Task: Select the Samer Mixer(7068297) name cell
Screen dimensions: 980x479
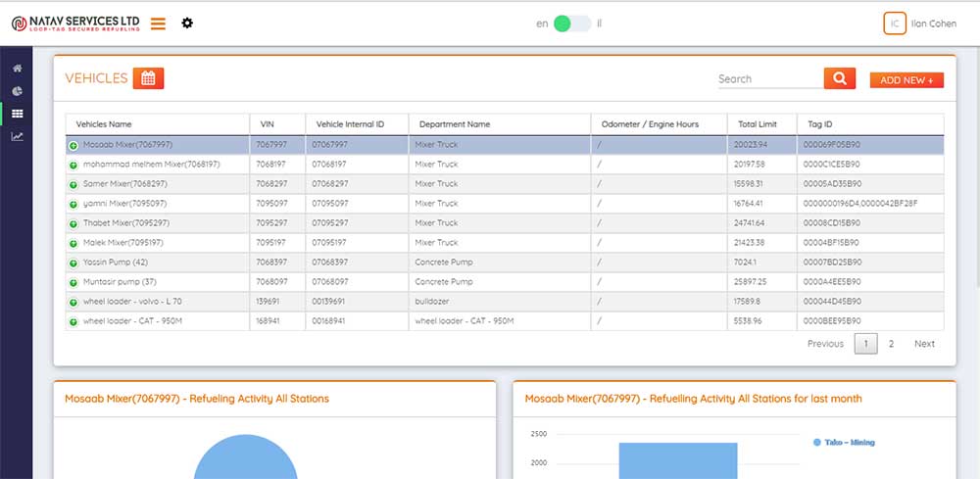Action: tap(158, 184)
